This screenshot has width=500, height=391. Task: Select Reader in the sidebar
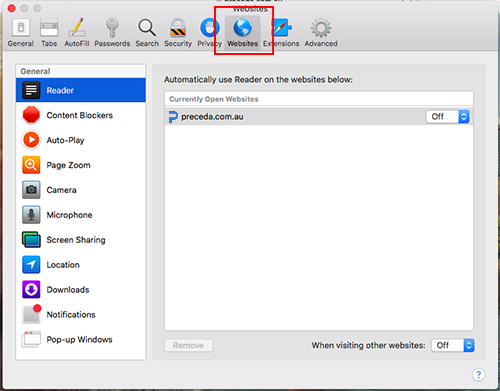tap(81, 90)
